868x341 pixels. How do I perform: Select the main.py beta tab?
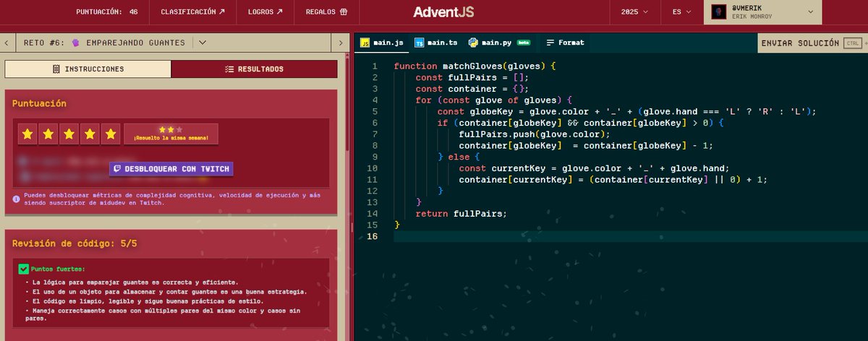click(501, 43)
